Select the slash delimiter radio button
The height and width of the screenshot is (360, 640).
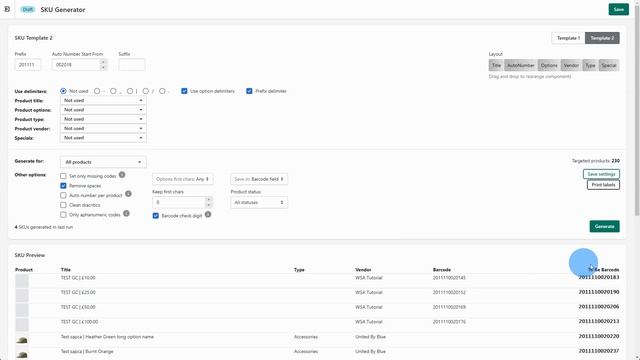[x=146, y=91]
